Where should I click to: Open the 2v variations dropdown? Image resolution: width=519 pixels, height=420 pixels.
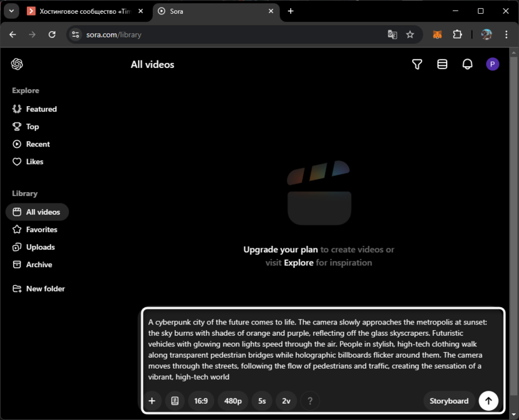(286, 401)
